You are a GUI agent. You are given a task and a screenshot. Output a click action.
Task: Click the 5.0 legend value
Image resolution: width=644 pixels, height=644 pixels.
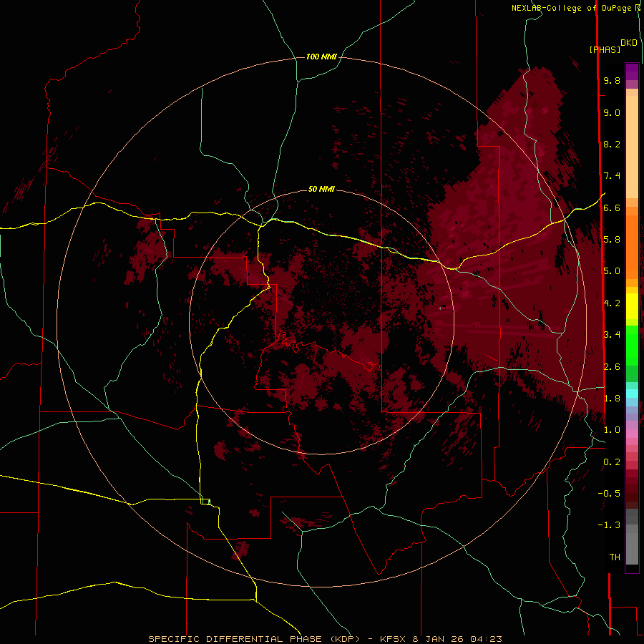612,271
